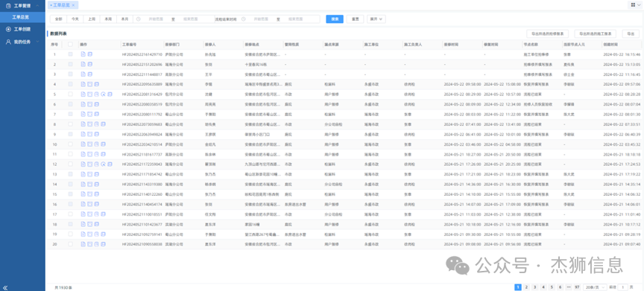644x291 pixels.
Task: Click the last action icon in row 17
Action: [103, 214]
